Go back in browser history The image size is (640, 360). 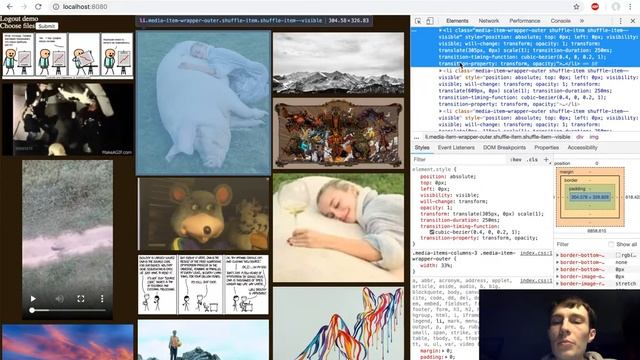point(9,7)
